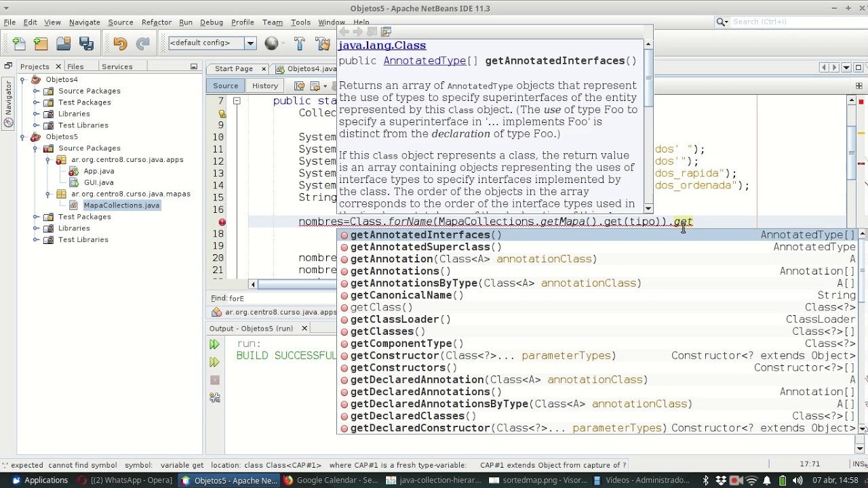Click the Redo arrow icon
Screen dimensions: 868x488
pyautogui.click(x=142, y=43)
